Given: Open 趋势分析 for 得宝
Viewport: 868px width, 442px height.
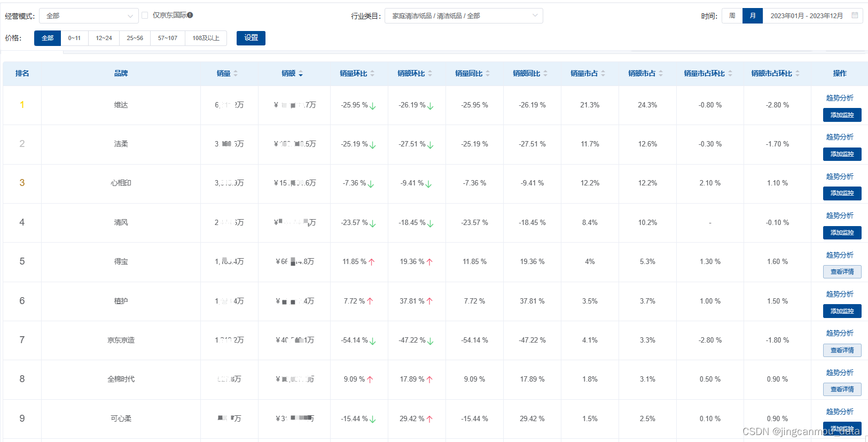Looking at the screenshot, I should pyautogui.click(x=840, y=255).
